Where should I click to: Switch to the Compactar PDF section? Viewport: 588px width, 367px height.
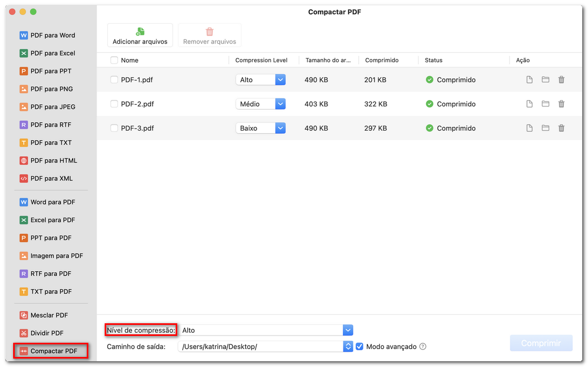coord(50,351)
